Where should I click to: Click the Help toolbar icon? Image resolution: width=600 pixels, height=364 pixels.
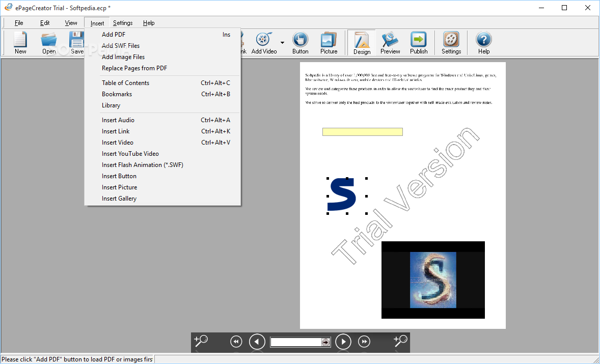point(484,43)
